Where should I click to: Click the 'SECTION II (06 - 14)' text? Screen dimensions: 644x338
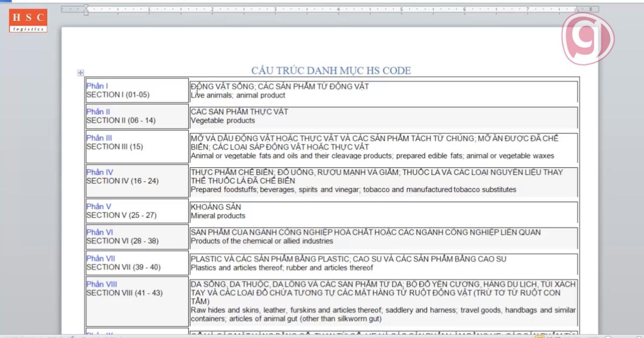click(121, 120)
